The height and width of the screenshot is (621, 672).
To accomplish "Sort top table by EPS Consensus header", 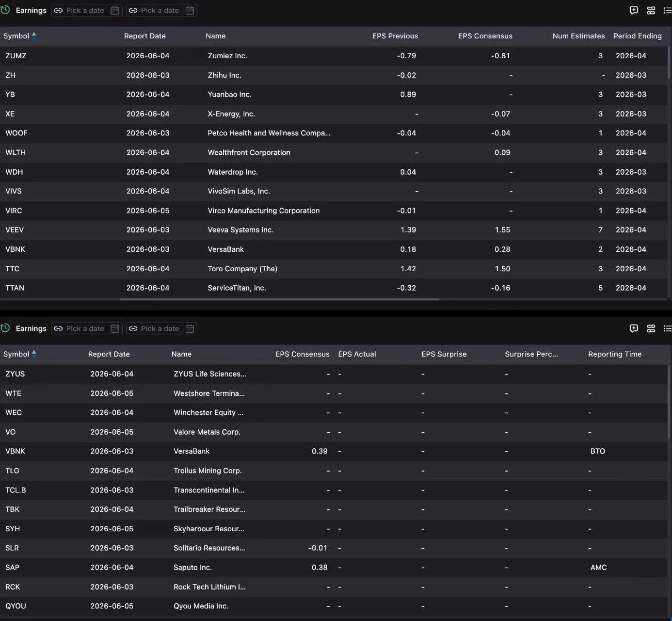I will point(485,36).
